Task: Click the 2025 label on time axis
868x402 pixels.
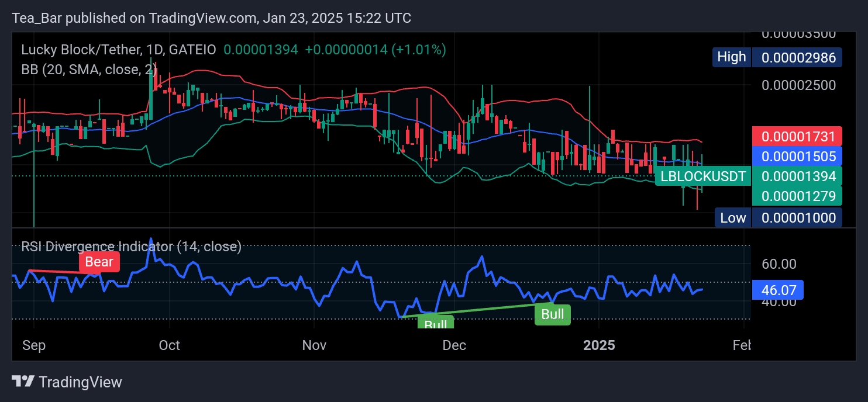Action: (600, 345)
